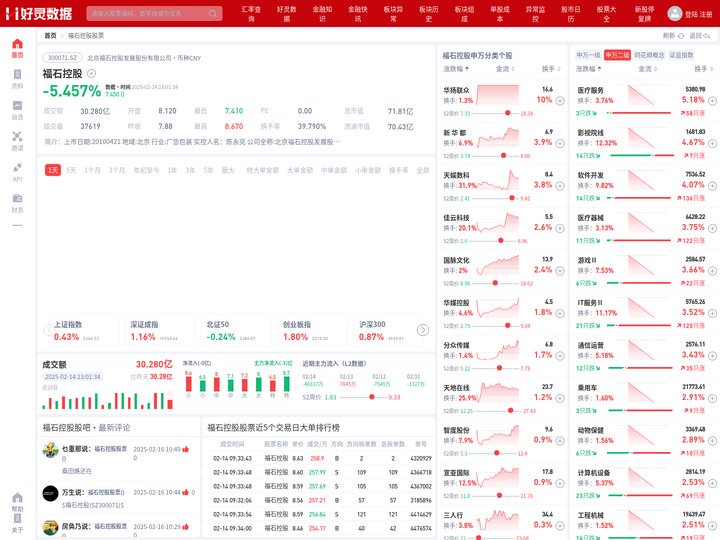Switch to the 同花顺概念 tab
The width and height of the screenshot is (720, 540).
[649, 55]
